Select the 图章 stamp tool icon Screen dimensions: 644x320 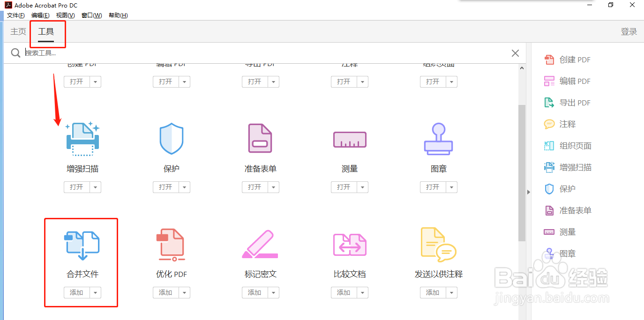click(x=438, y=138)
